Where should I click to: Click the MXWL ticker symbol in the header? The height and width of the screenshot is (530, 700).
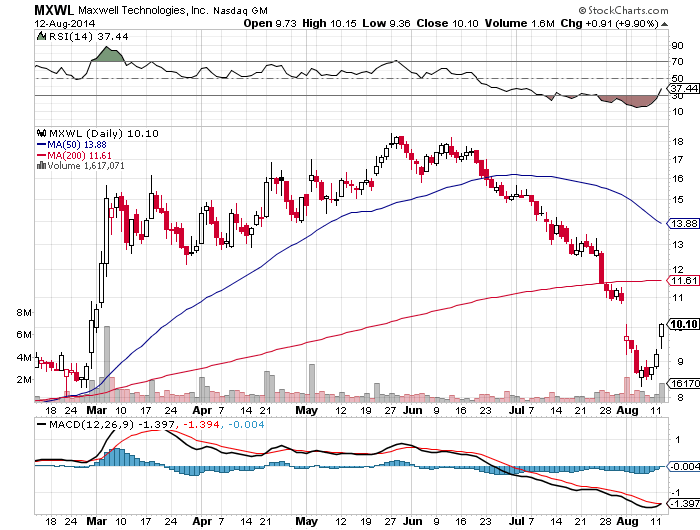click(54, 10)
